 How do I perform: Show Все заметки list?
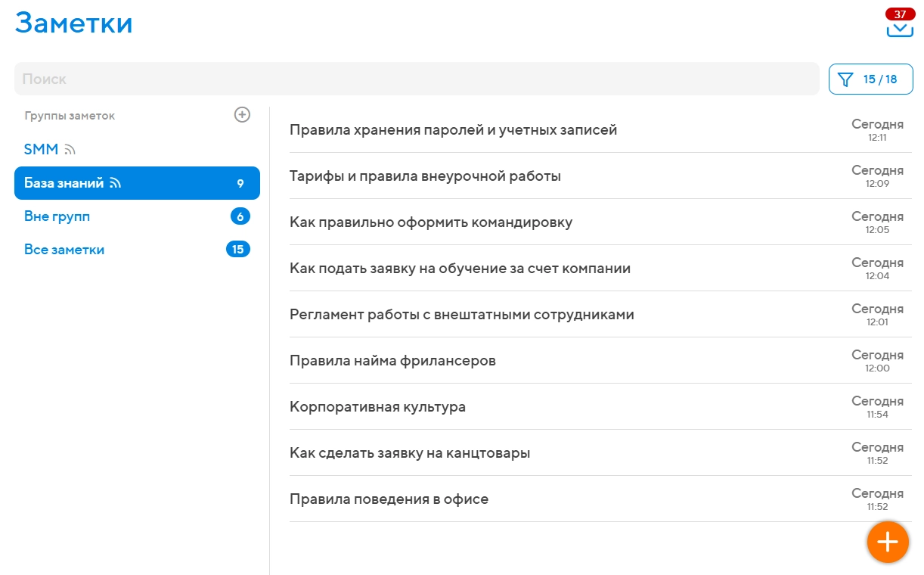pos(137,250)
